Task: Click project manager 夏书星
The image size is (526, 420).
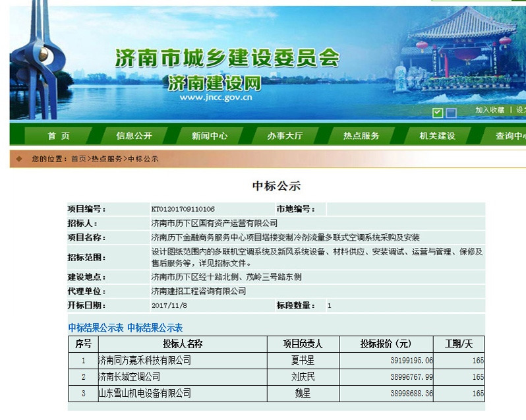Action: pyautogui.click(x=303, y=360)
